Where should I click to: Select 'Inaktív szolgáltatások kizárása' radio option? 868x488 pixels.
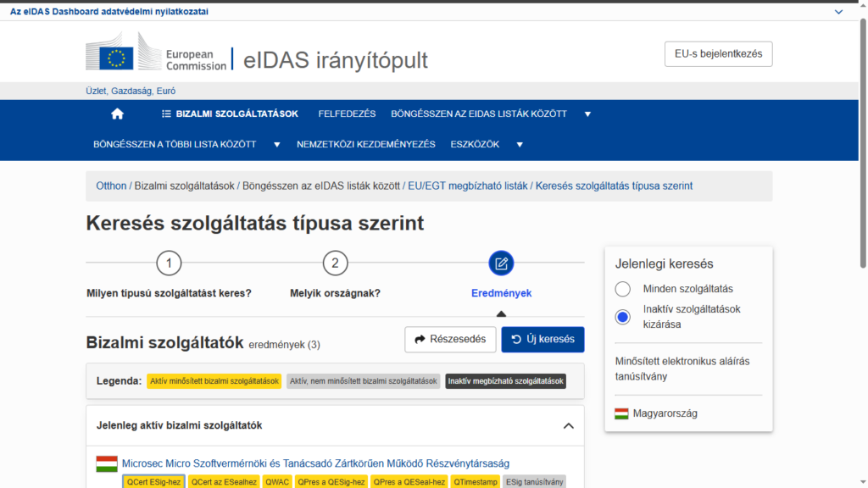tap(623, 317)
